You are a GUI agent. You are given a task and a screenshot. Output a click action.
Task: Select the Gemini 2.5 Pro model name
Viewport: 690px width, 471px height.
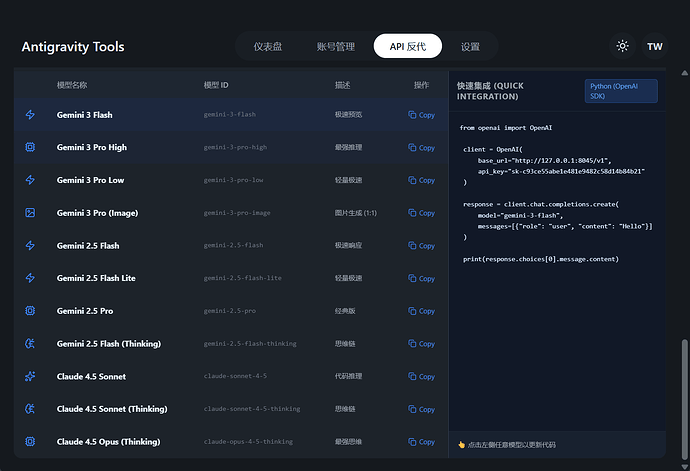pos(85,311)
